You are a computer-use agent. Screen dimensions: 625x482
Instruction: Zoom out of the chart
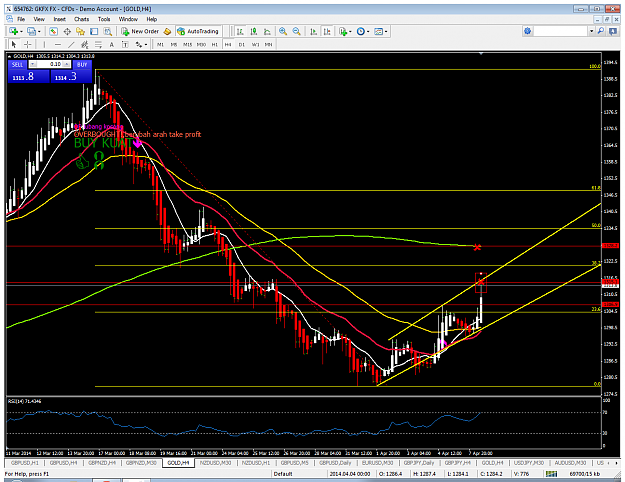[297, 31]
